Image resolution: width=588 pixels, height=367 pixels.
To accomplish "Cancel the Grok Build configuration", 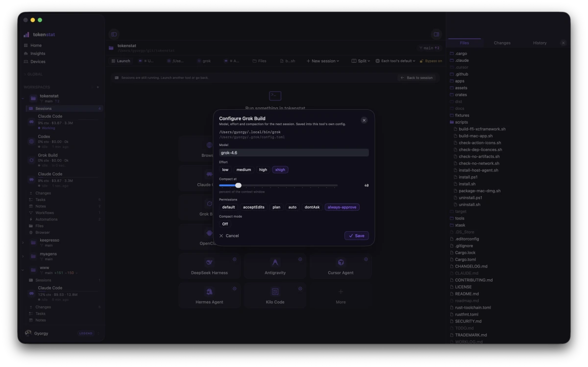I will click(229, 236).
